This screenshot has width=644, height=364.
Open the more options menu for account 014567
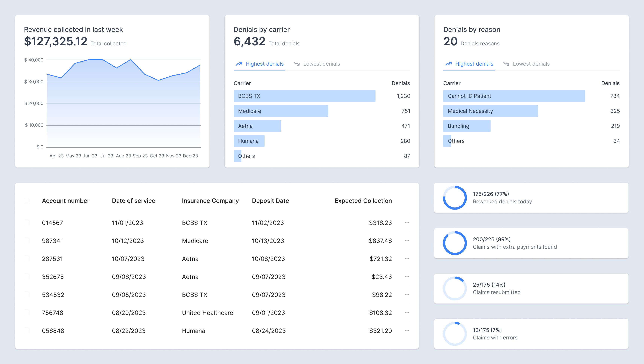click(407, 223)
